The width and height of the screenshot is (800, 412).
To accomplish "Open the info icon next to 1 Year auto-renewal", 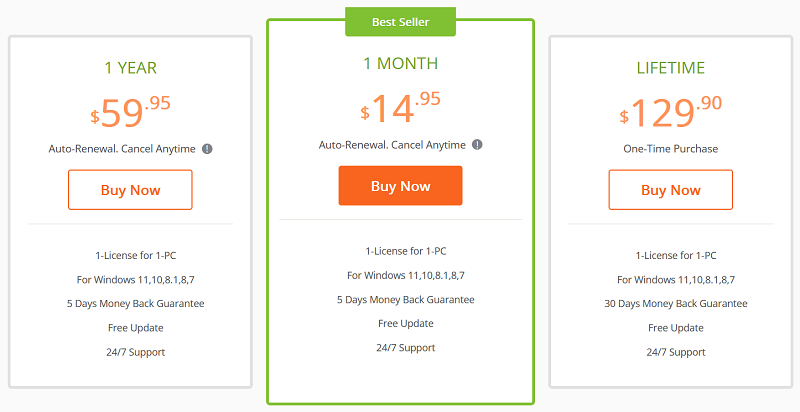I will [207, 149].
